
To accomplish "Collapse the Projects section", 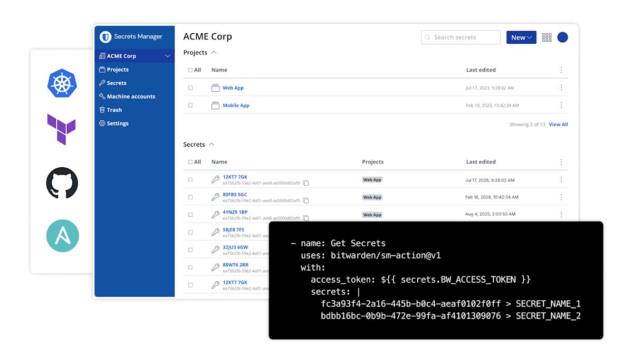I will (213, 52).
